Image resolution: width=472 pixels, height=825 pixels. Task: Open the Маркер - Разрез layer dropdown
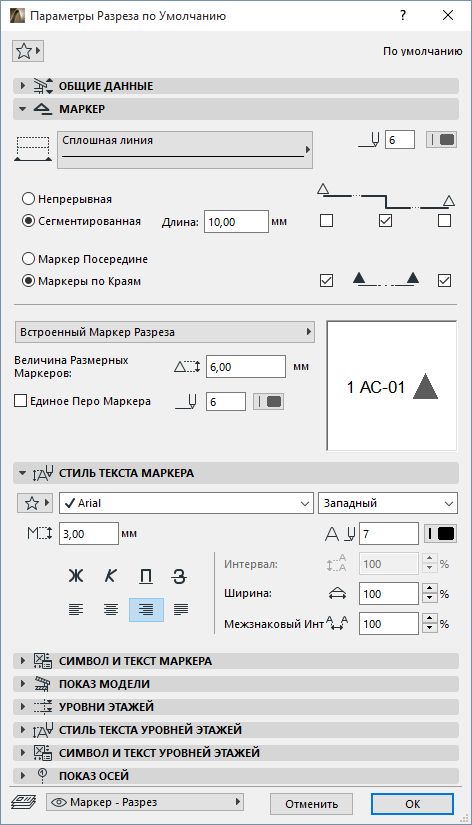[145, 802]
